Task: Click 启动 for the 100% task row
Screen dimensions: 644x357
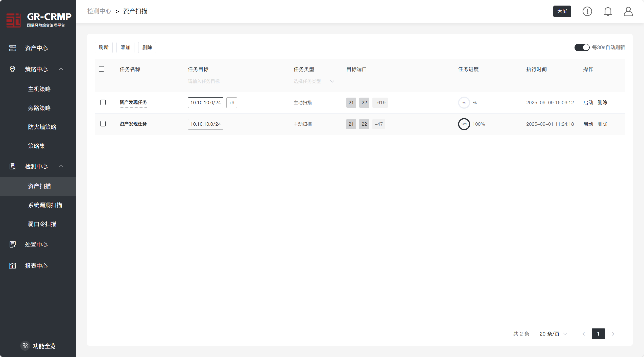Action: coord(588,124)
